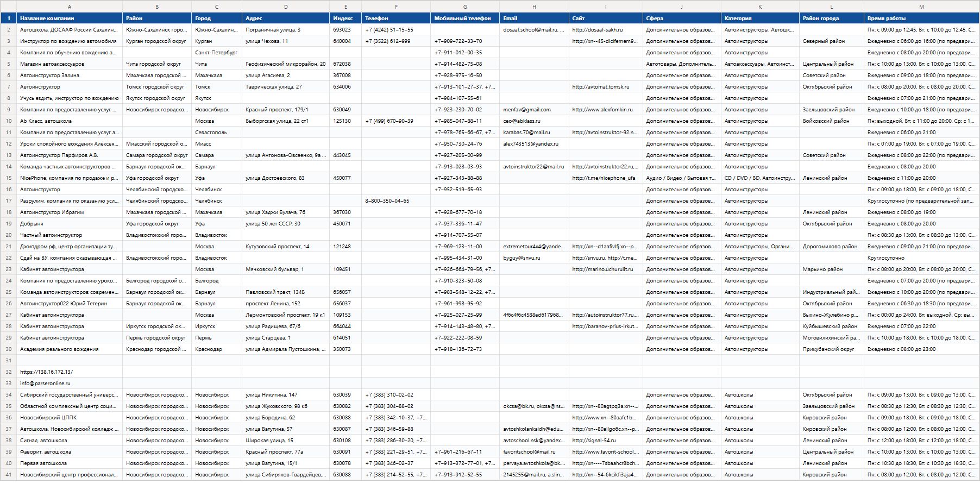This screenshot has height=490, width=980.
Task: Select the cell 'Ab Класс, автошкола'
Action: [70, 121]
